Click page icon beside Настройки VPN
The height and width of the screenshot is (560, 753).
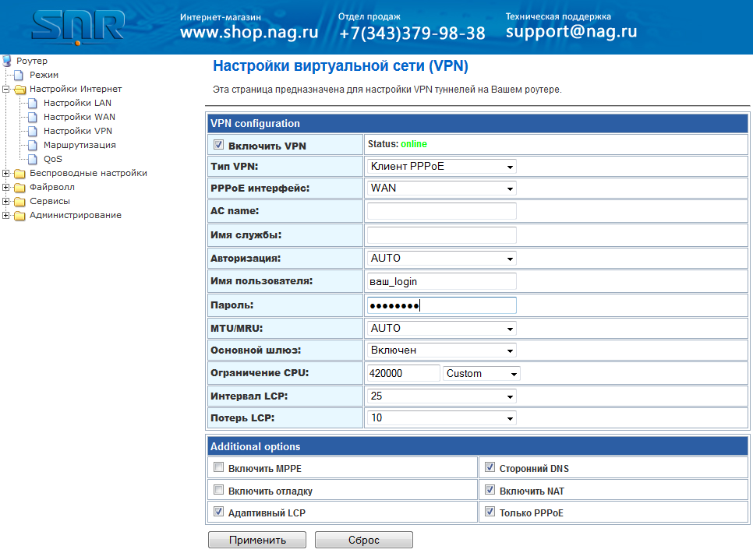point(33,131)
